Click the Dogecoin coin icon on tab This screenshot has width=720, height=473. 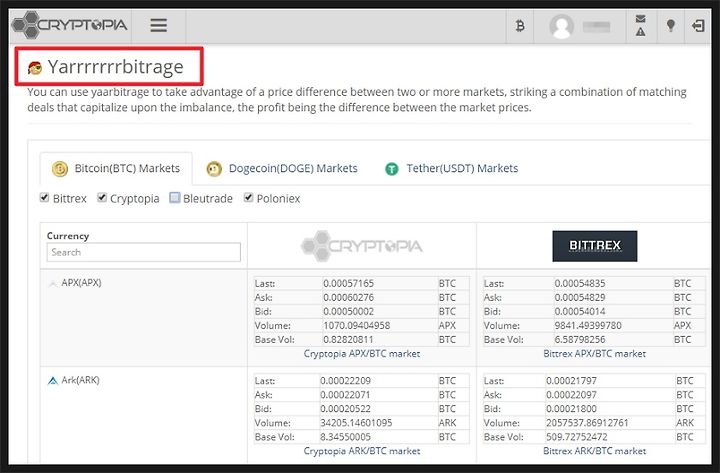coord(214,169)
